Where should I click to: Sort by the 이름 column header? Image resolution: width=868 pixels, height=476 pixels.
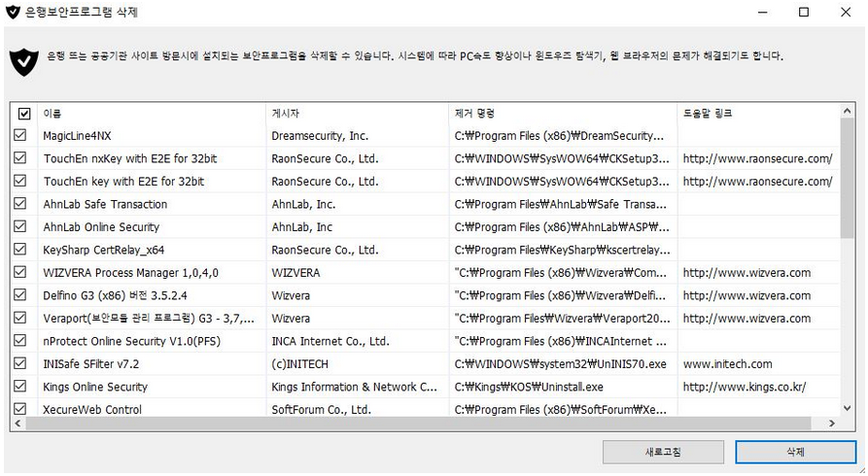(x=152, y=114)
